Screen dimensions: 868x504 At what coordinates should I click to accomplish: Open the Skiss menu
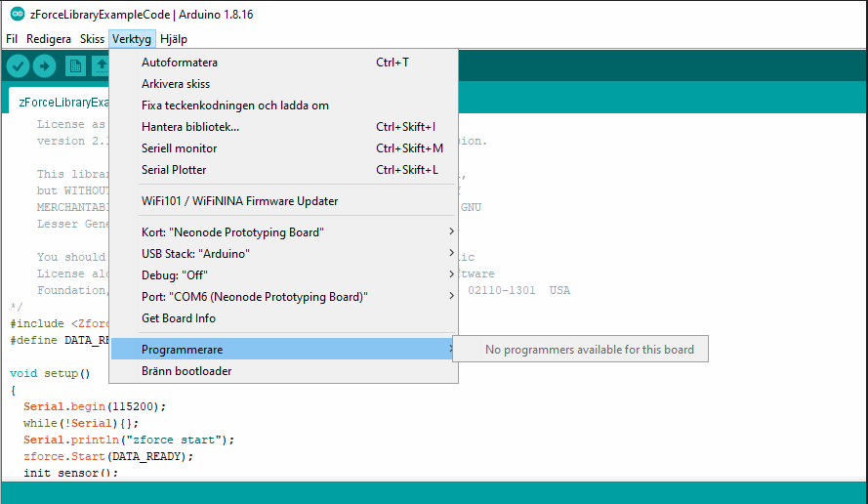click(92, 39)
